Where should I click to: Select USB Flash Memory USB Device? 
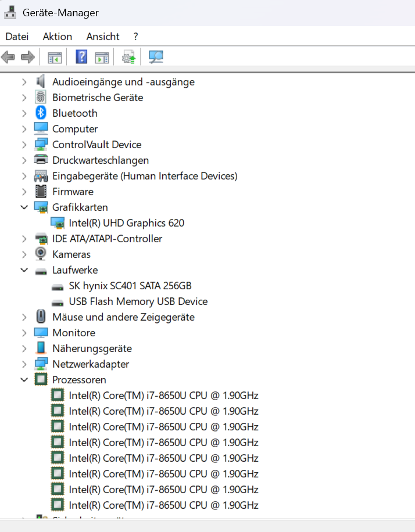click(x=138, y=301)
